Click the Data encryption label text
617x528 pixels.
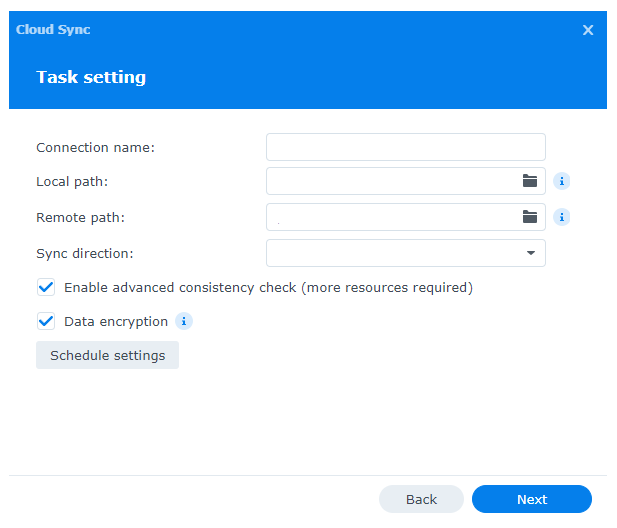coord(116,322)
